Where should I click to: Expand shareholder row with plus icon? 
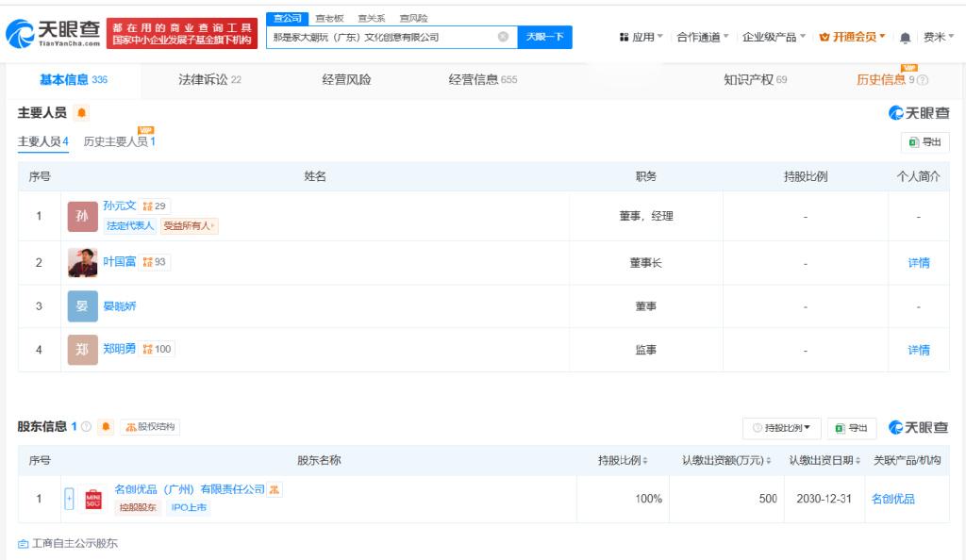(x=69, y=499)
